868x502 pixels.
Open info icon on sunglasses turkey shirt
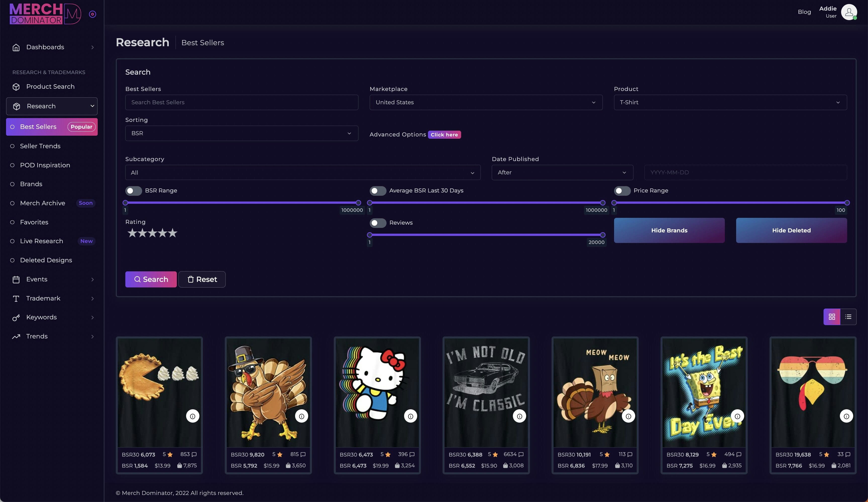(846, 416)
